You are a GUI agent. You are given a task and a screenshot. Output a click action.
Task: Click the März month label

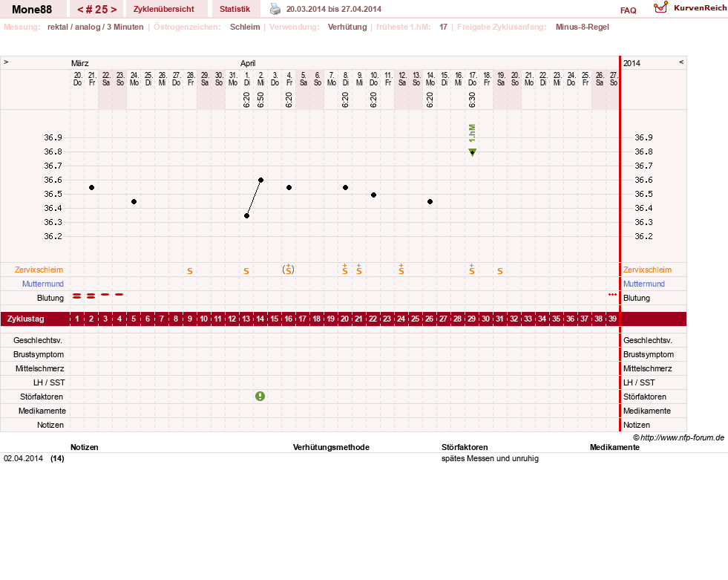tap(80, 63)
